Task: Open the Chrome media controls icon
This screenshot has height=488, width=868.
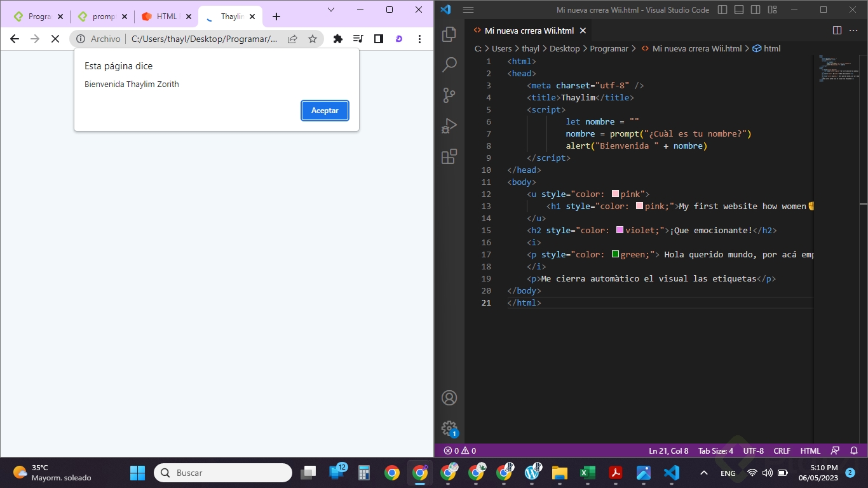Action: (x=358, y=39)
